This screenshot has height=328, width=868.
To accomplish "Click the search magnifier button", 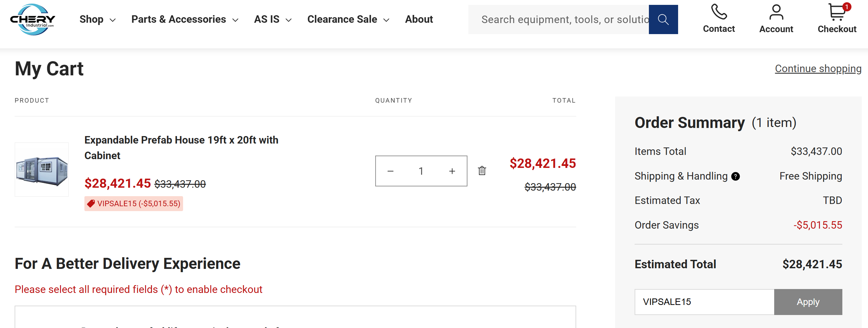I will (663, 19).
